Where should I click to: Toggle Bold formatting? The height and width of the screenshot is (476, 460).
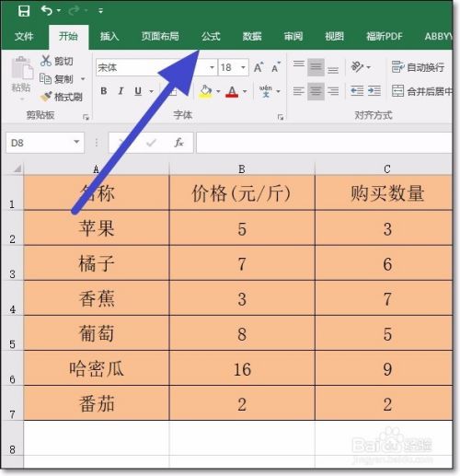click(104, 91)
